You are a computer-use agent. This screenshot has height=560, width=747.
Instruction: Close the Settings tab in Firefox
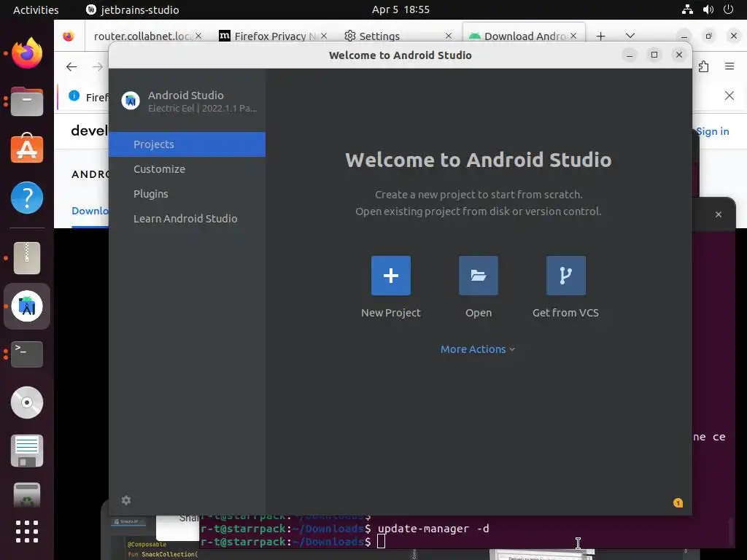(449, 36)
